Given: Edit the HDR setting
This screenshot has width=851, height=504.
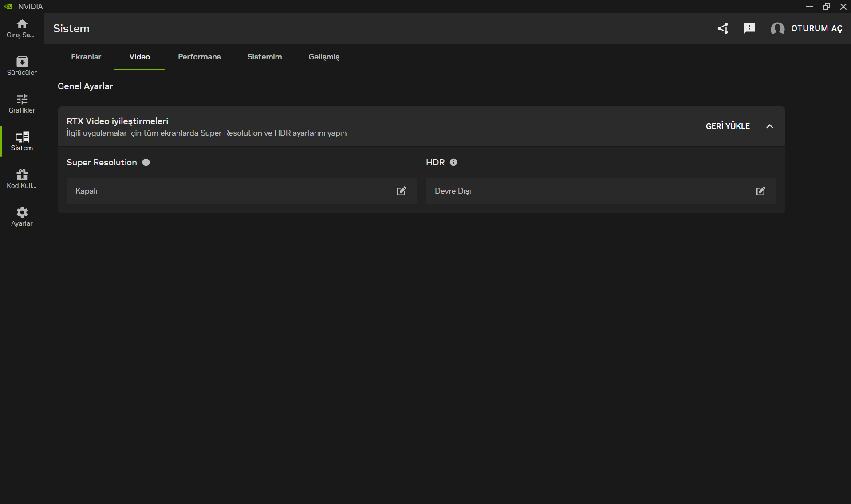Looking at the screenshot, I should tap(761, 191).
